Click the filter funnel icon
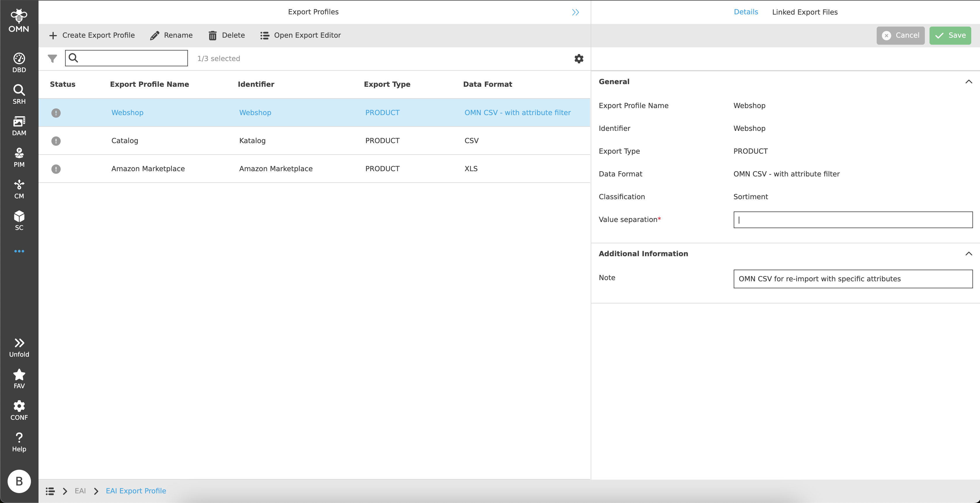This screenshot has height=503, width=980. coord(52,59)
